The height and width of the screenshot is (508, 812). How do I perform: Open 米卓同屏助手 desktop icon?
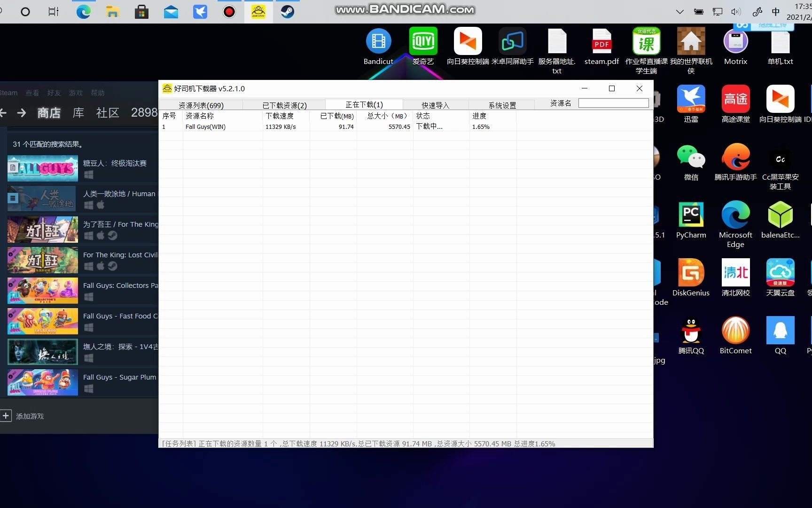coord(512,46)
